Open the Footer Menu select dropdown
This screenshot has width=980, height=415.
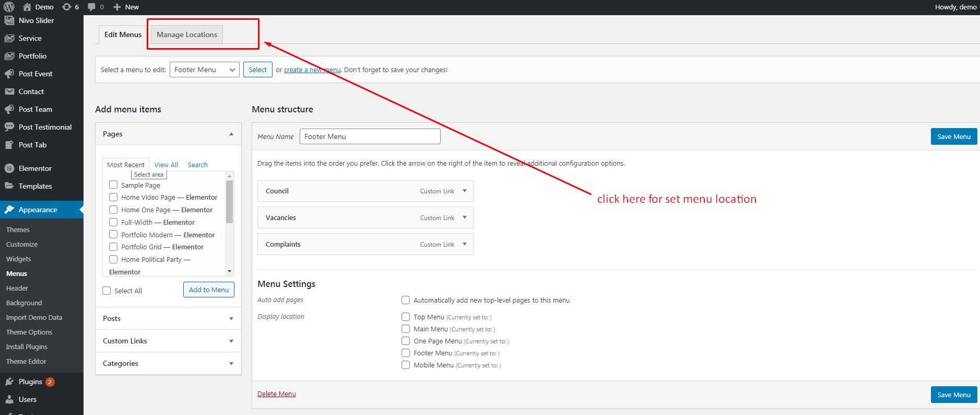205,70
